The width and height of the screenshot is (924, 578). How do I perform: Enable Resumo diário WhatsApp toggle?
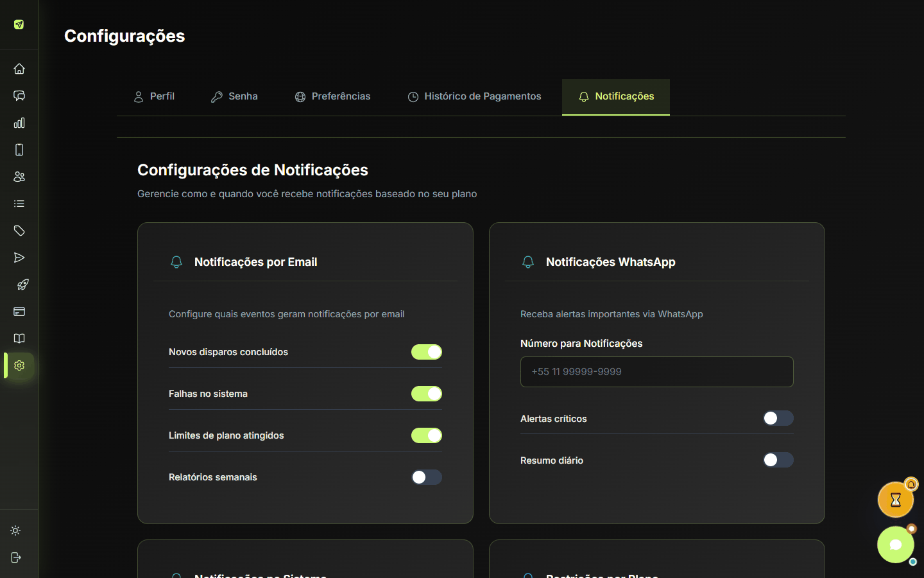(x=778, y=460)
